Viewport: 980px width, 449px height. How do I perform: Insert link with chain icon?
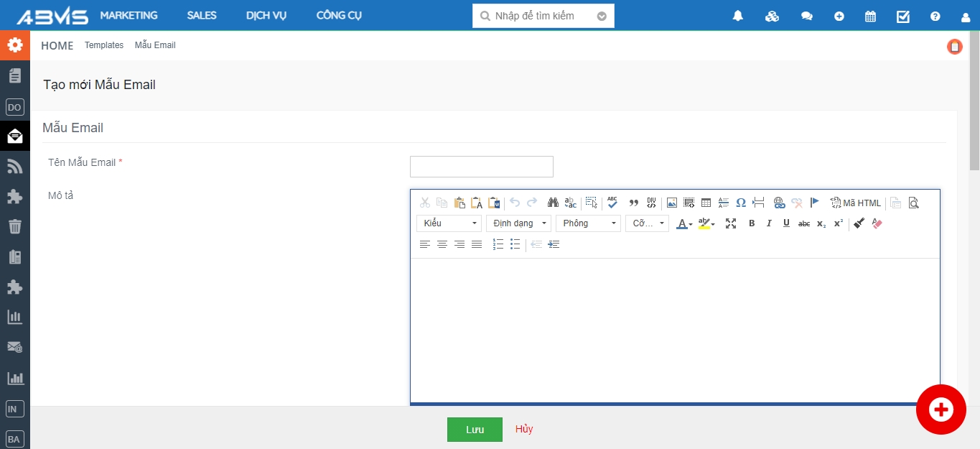point(779,203)
